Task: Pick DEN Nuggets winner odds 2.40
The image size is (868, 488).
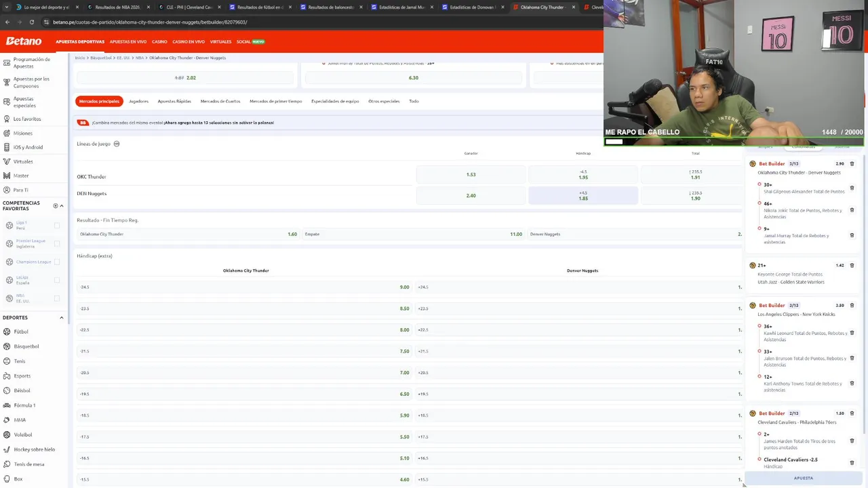Action: (x=471, y=195)
